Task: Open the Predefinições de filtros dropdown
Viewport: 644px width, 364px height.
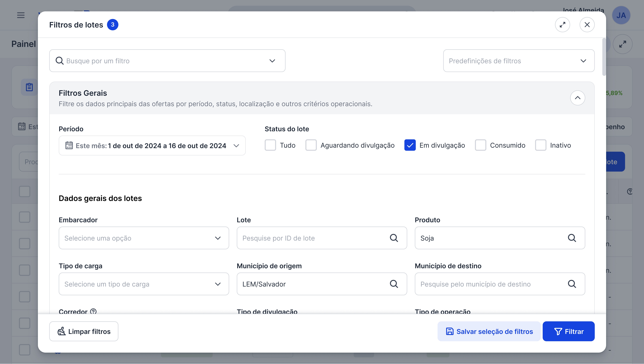Action: [519, 61]
